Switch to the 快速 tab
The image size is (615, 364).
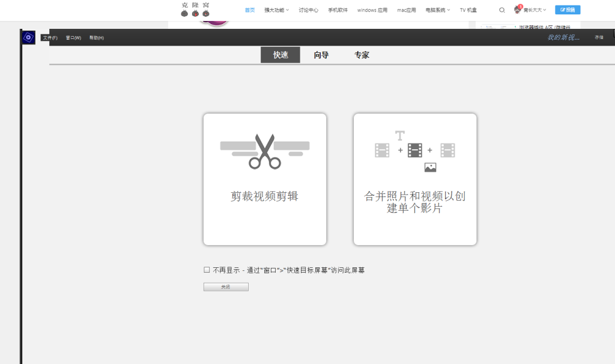(280, 55)
